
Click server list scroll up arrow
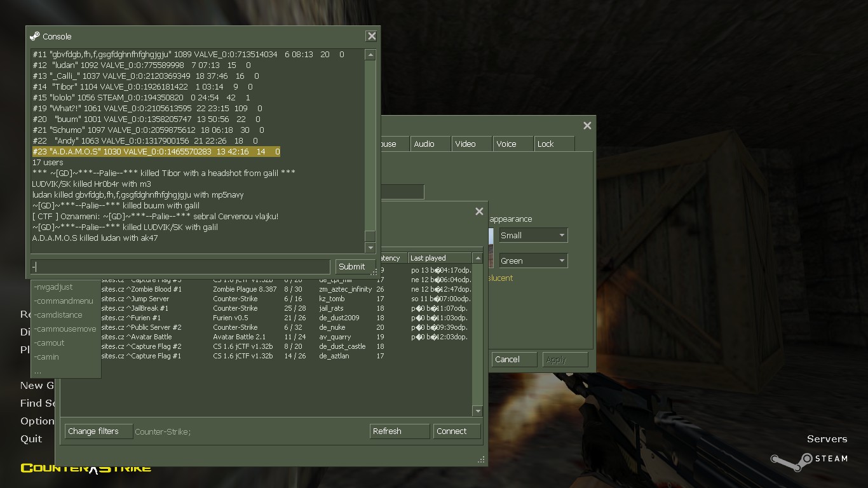(x=478, y=258)
